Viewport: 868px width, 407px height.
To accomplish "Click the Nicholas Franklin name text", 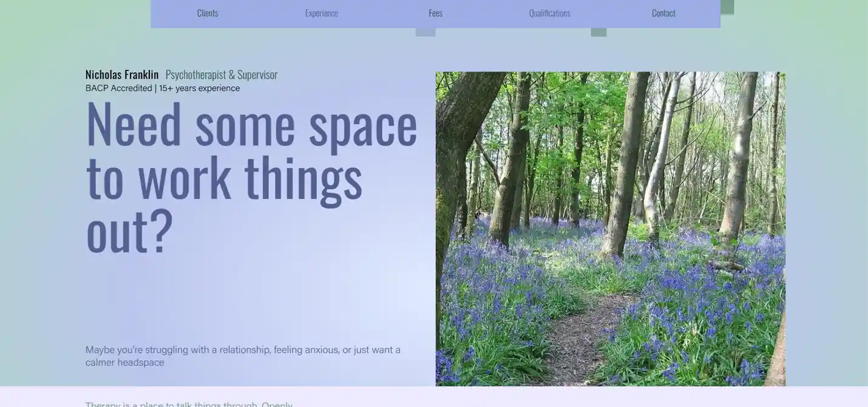I will 121,75.
